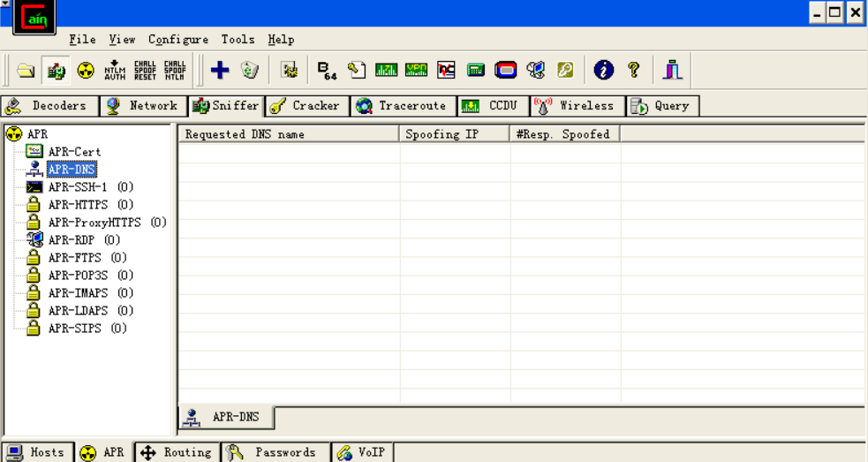Open the Hash calculator icon

476,70
